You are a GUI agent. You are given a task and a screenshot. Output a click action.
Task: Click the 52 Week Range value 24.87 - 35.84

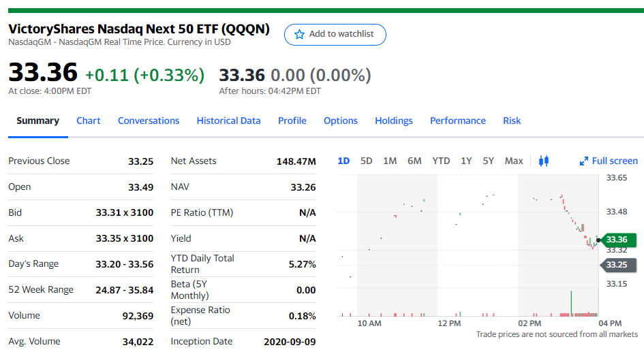point(125,290)
